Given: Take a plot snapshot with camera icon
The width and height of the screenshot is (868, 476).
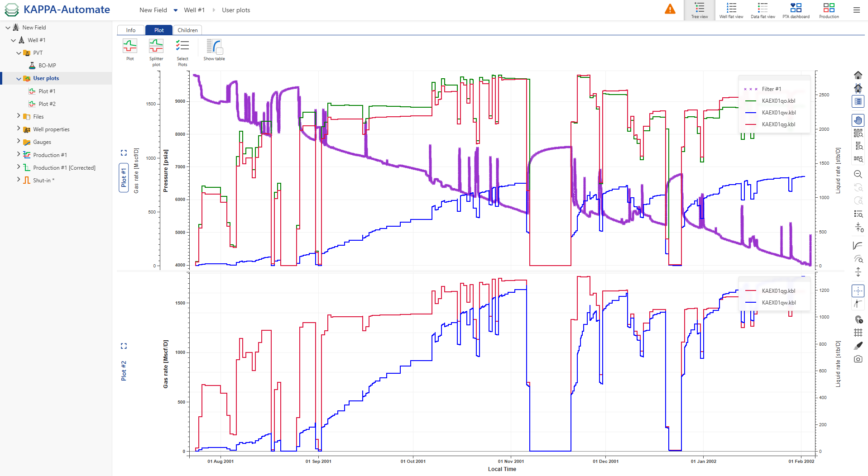Looking at the screenshot, I should [858, 359].
